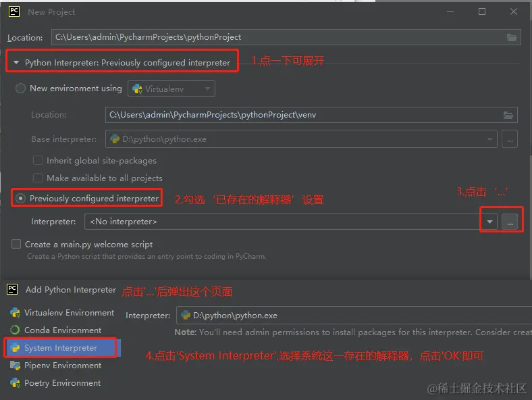Click the Poetry Environment icon

[16, 383]
